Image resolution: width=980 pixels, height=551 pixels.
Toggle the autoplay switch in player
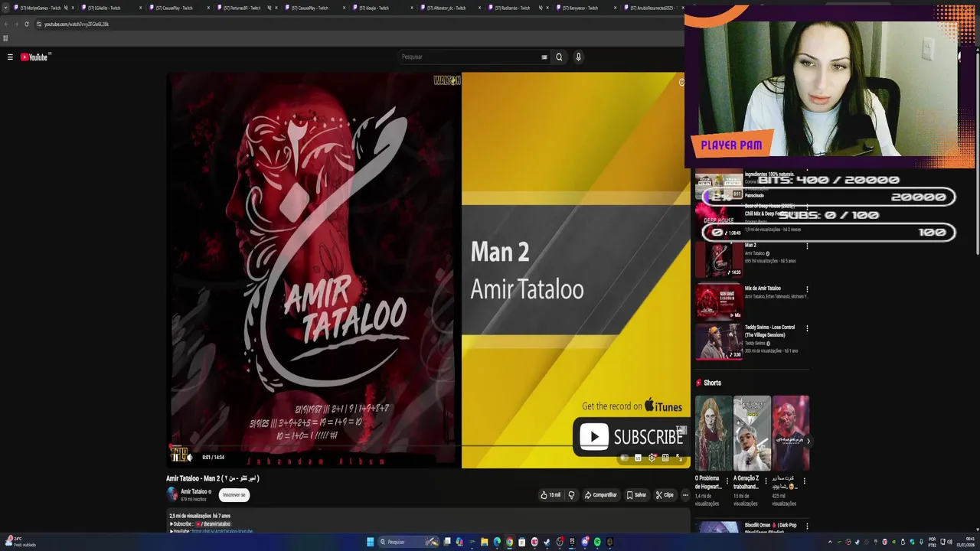(625, 458)
